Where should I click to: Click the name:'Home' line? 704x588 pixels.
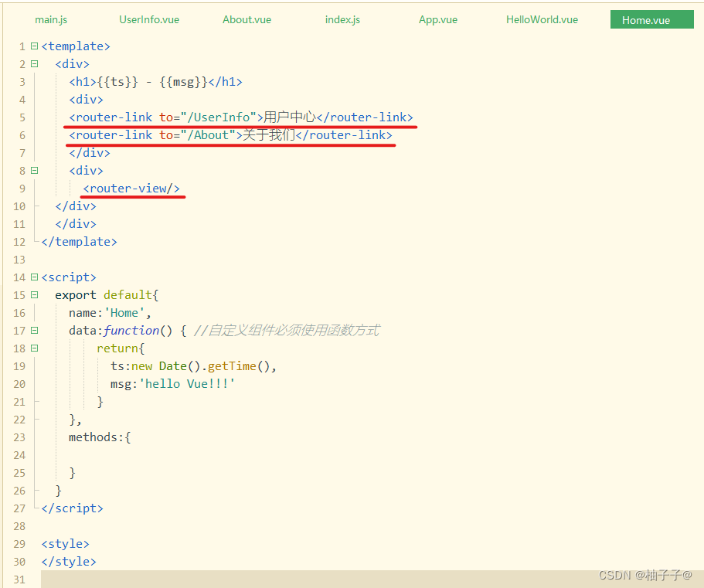click(x=110, y=313)
